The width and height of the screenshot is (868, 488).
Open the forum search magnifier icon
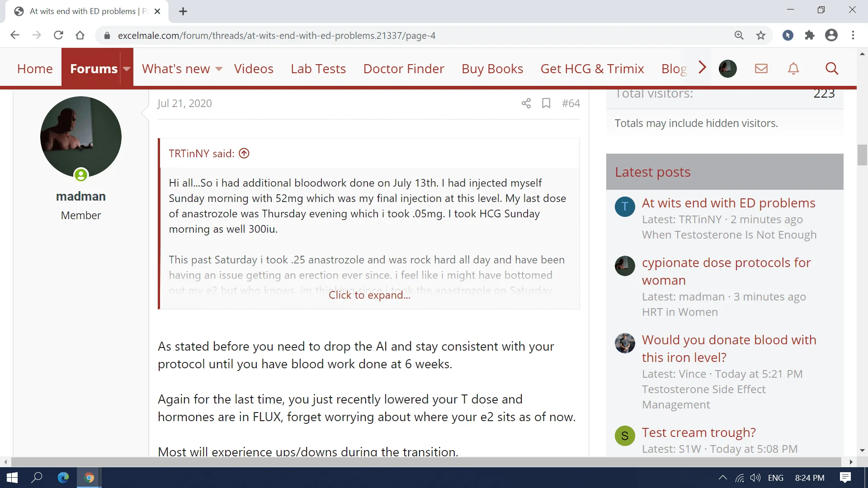(x=831, y=69)
